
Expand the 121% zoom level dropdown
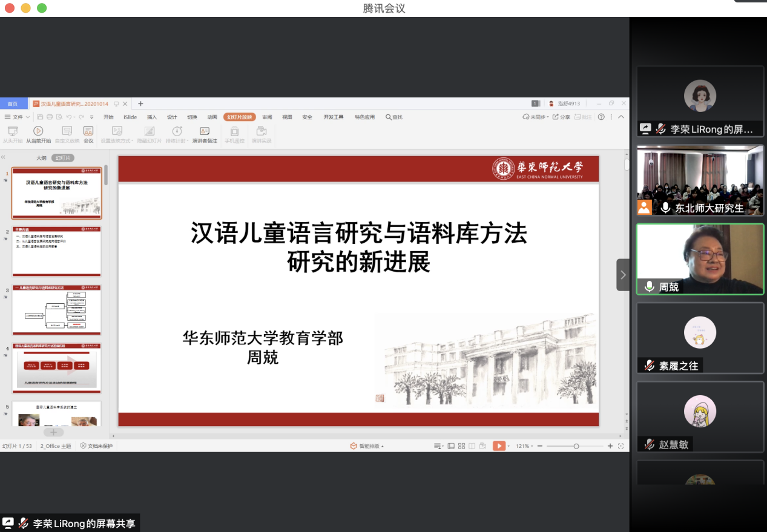click(x=524, y=446)
